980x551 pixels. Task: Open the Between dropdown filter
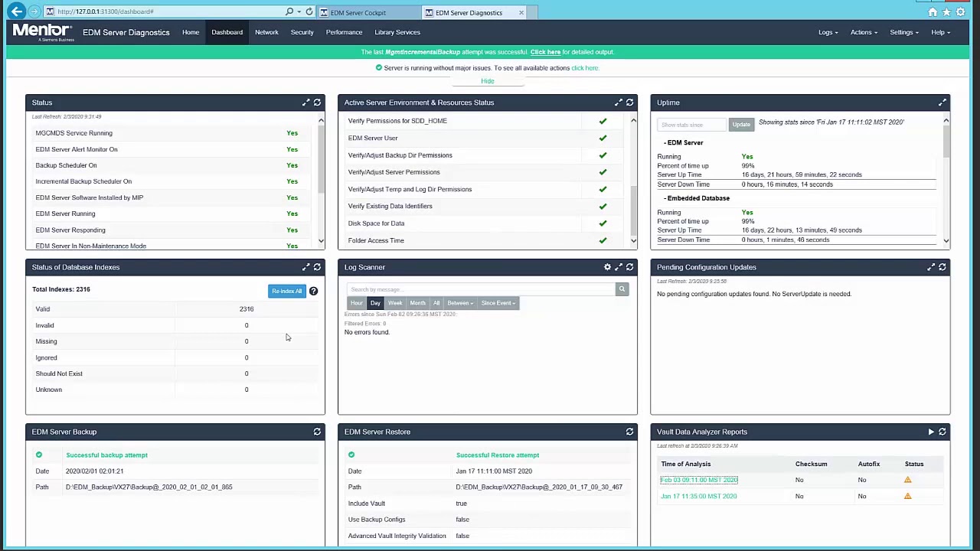[459, 303]
